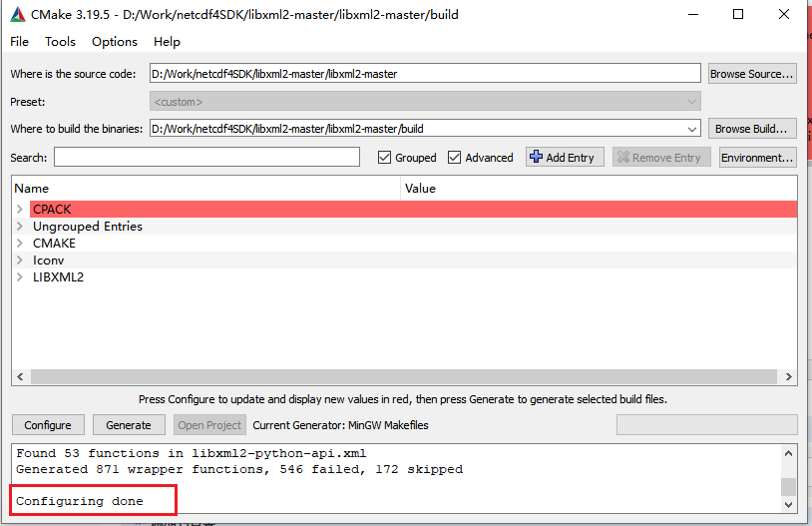Screen dimensions: 812x526
Task: Open the build binaries path dropdown
Action: 692,129
